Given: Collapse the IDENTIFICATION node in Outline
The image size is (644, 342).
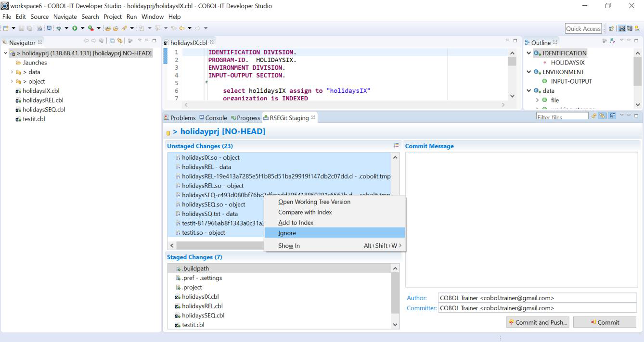Looking at the screenshot, I should pos(529,53).
